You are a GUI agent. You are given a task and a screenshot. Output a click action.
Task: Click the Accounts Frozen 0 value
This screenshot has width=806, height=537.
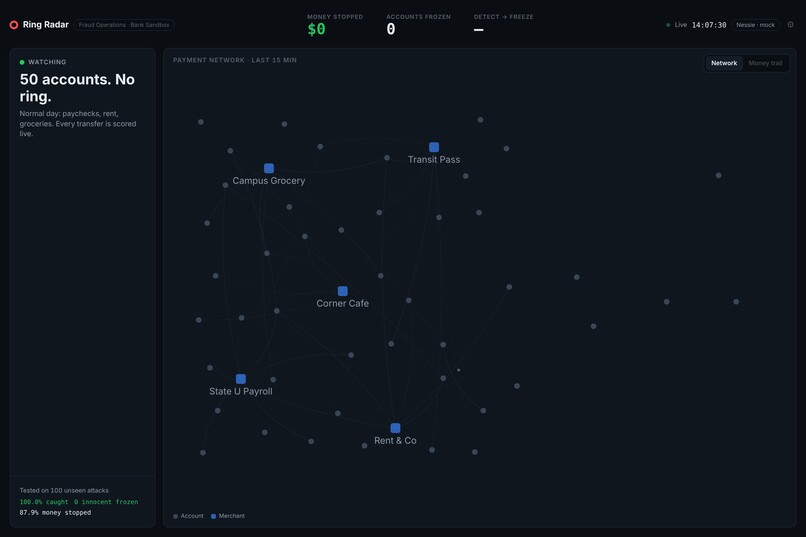click(x=391, y=29)
